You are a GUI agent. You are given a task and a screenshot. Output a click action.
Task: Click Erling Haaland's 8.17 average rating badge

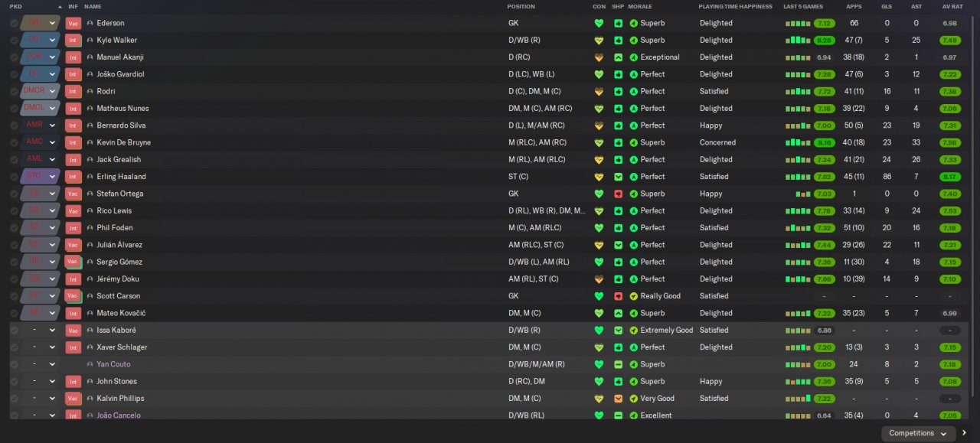click(x=949, y=177)
